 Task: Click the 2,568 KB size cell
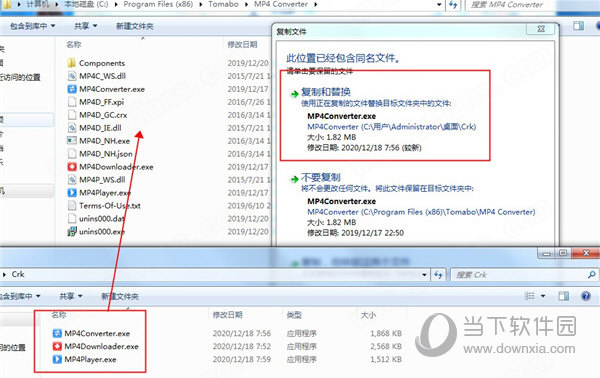(x=386, y=347)
